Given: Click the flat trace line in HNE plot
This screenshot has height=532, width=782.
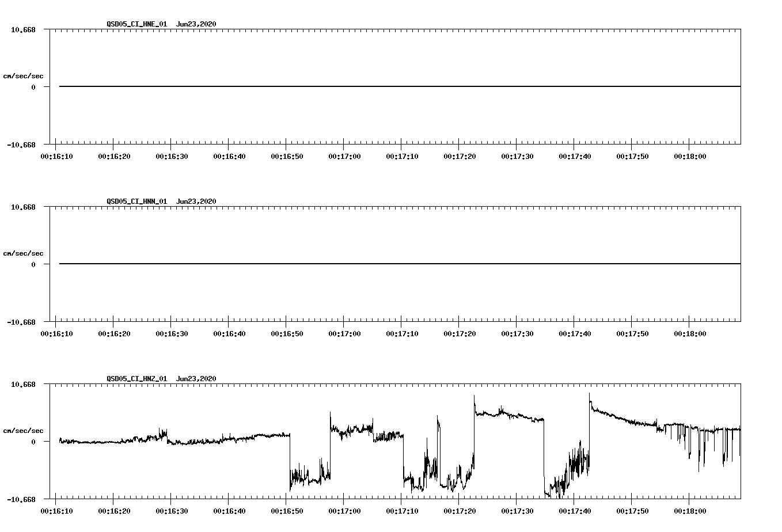Looking at the screenshot, I should pyautogui.click(x=400, y=86).
